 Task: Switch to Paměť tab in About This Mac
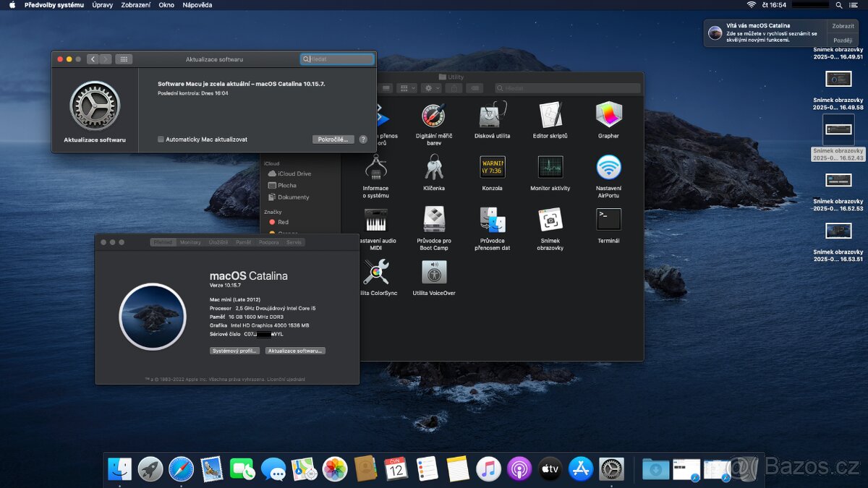coord(244,242)
